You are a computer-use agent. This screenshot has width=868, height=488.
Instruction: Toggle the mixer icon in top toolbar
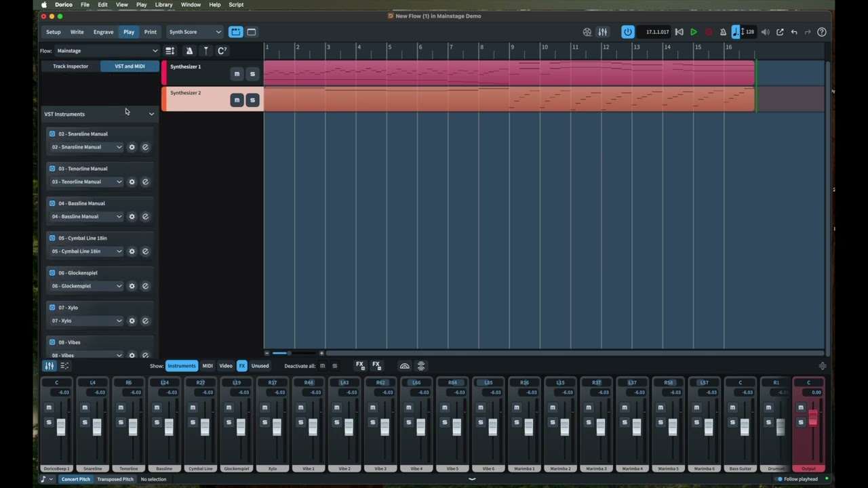[603, 32]
